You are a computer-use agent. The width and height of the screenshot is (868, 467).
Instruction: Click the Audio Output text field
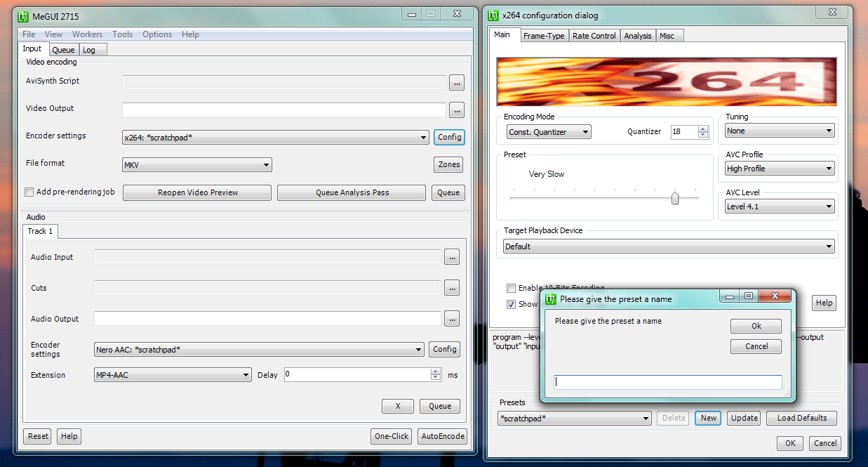tap(268, 319)
